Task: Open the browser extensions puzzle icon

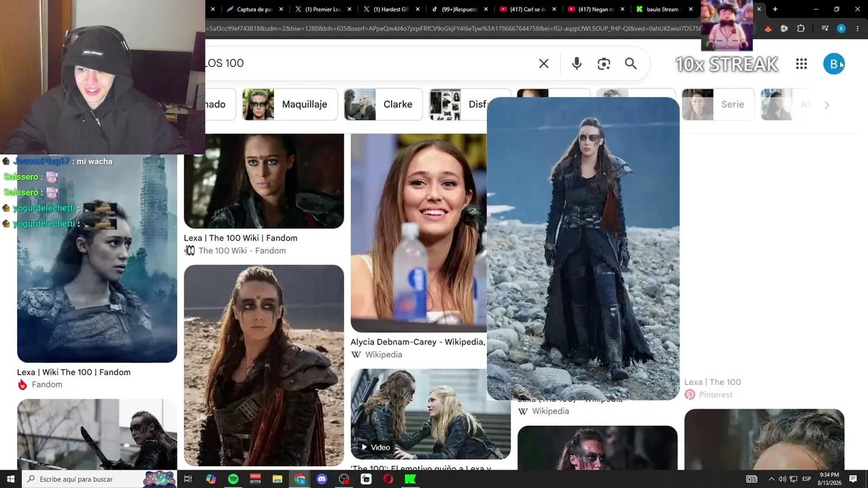Action: (801, 28)
